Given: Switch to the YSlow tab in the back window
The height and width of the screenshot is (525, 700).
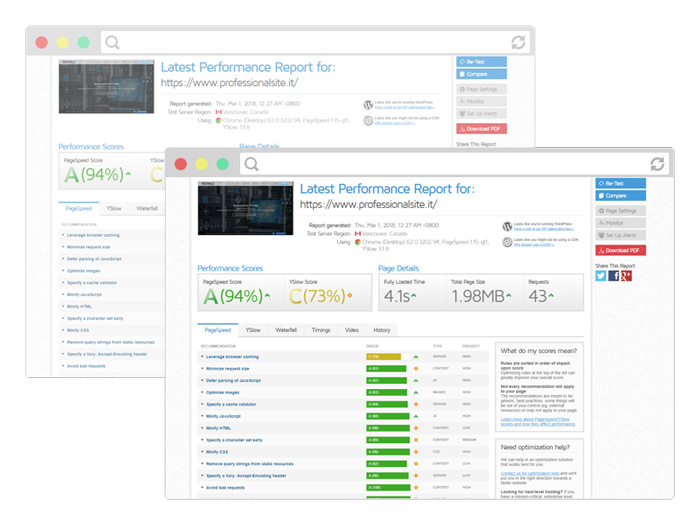Looking at the screenshot, I should 114,208.
